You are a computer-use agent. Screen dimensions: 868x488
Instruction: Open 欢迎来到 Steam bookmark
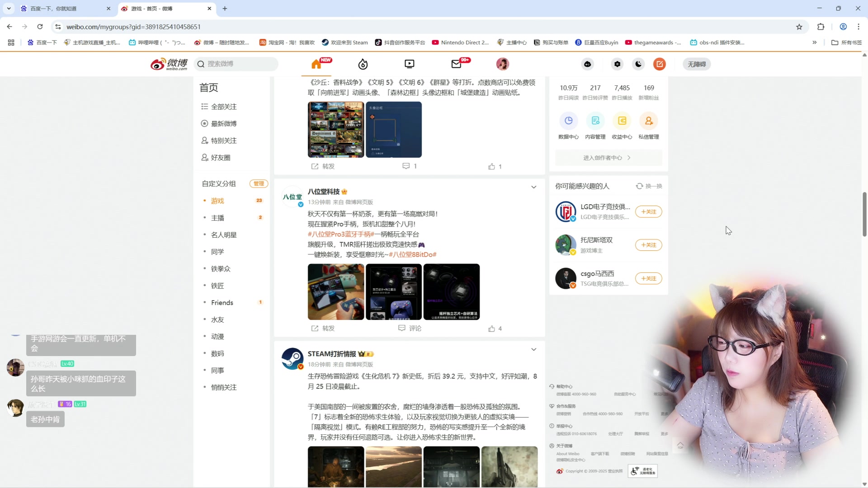[344, 42]
